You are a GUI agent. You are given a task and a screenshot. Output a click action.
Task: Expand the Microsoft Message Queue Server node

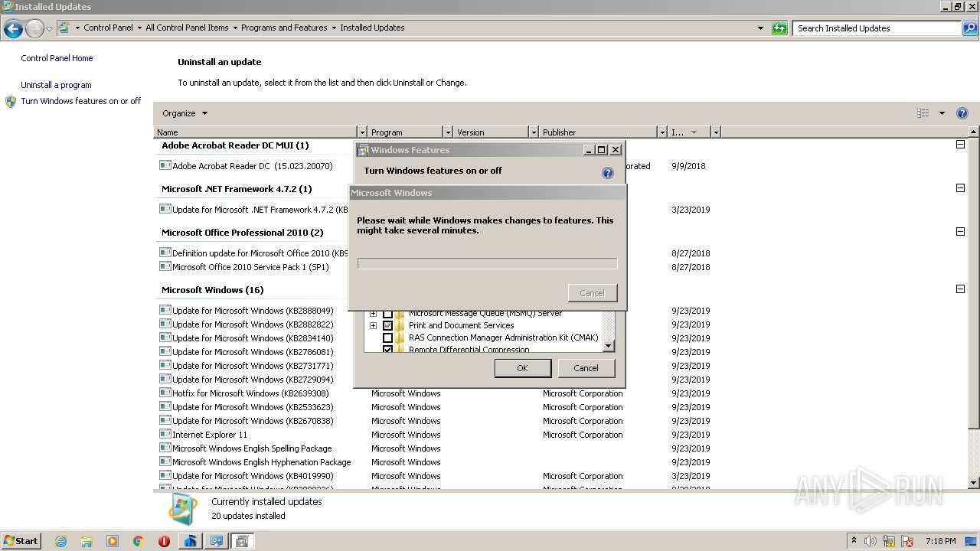tap(374, 314)
